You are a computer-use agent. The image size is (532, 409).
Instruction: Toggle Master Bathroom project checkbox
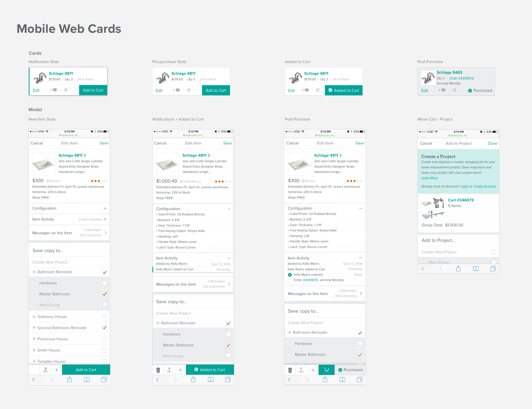104,294
